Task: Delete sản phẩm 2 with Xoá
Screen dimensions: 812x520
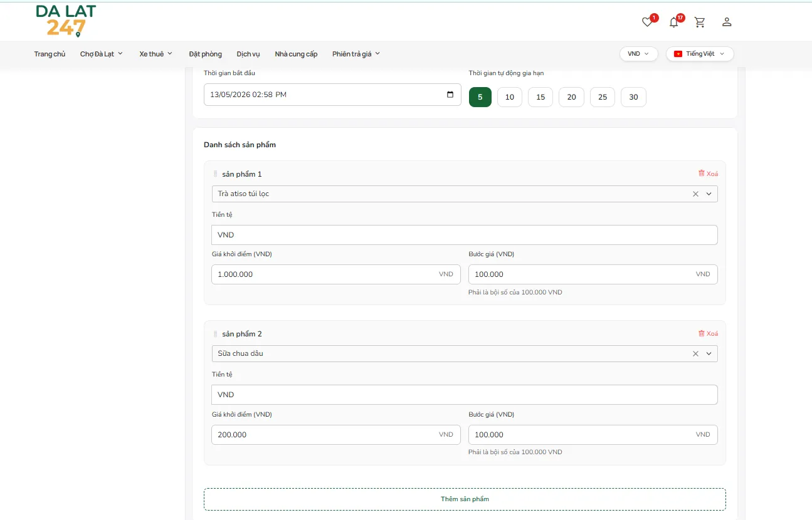Action: coord(708,334)
